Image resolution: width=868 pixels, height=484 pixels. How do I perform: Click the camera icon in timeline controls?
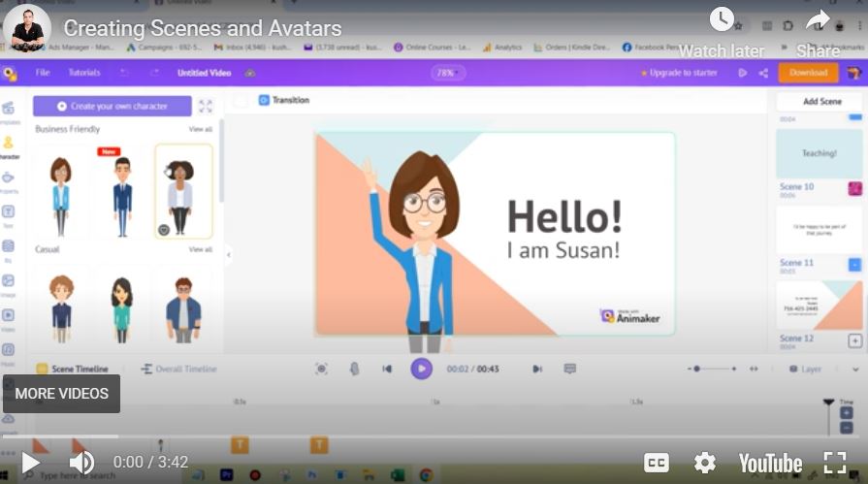pos(321,369)
